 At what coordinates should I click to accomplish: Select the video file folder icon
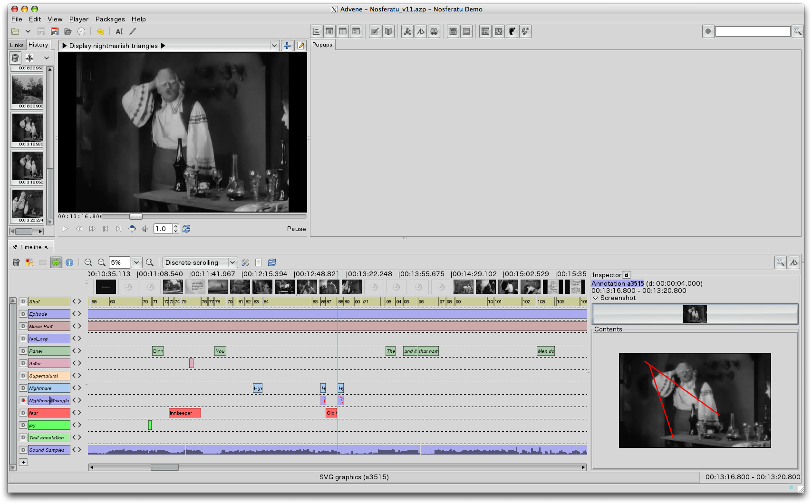(68, 31)
